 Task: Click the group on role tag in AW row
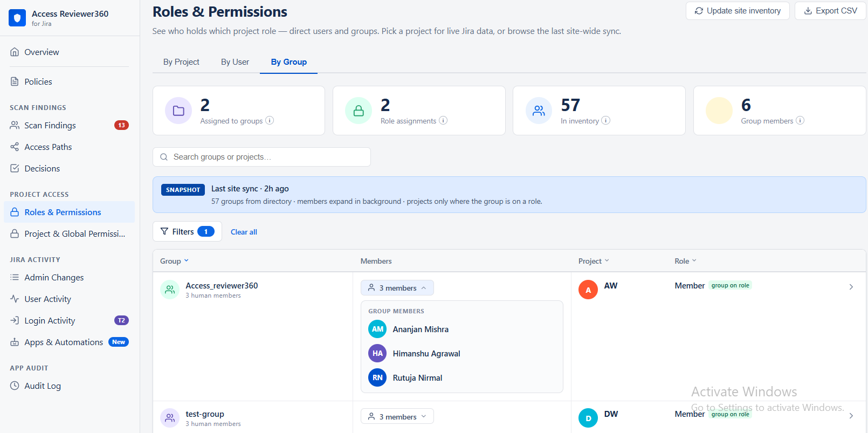tap(730, 286)
